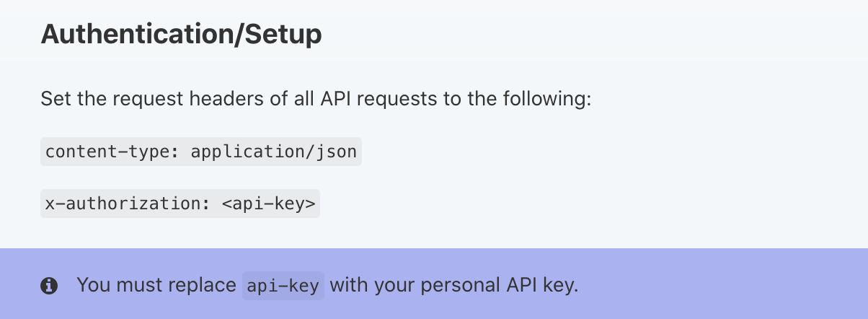This screenshot has width=868, height=319.
Task: Click the inline api-key code in notice
Action: pos(284,286)
